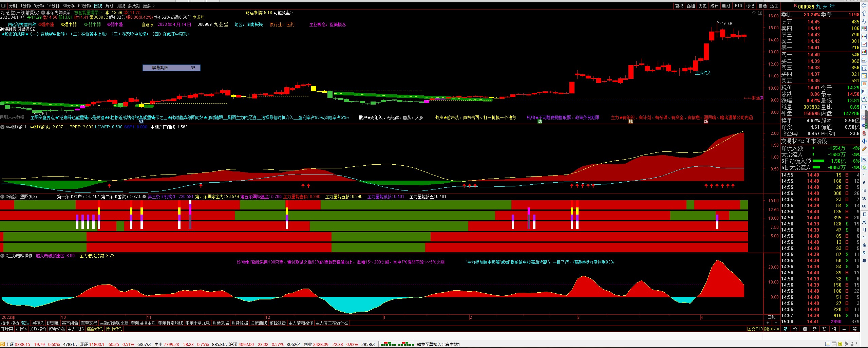Image resolution: width=868 pixels, height=348 pixels.
Task: Click the red-green signal bars in status bar
Action: click(x=397, y=344)
